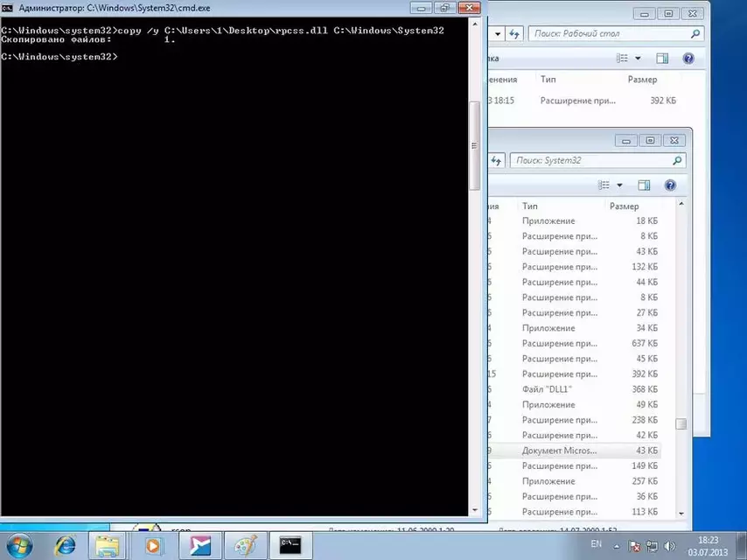The image size is (747, 560).
Task: Click search field in System32 window
Action: click(x=590, y=161)
